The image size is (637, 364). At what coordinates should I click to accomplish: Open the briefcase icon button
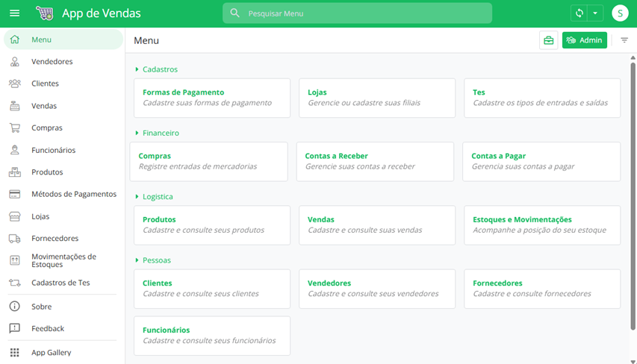pyautogui.click(x=549, y=40)
